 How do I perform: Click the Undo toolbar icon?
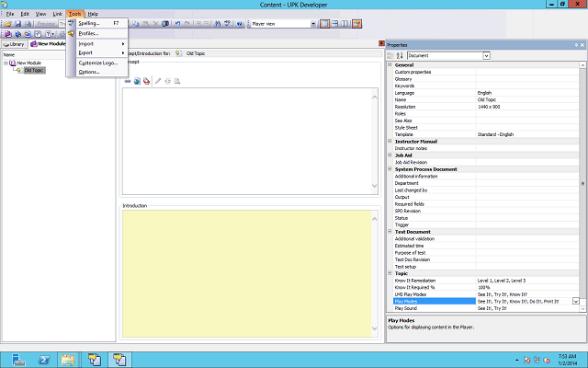pos(176,23)
